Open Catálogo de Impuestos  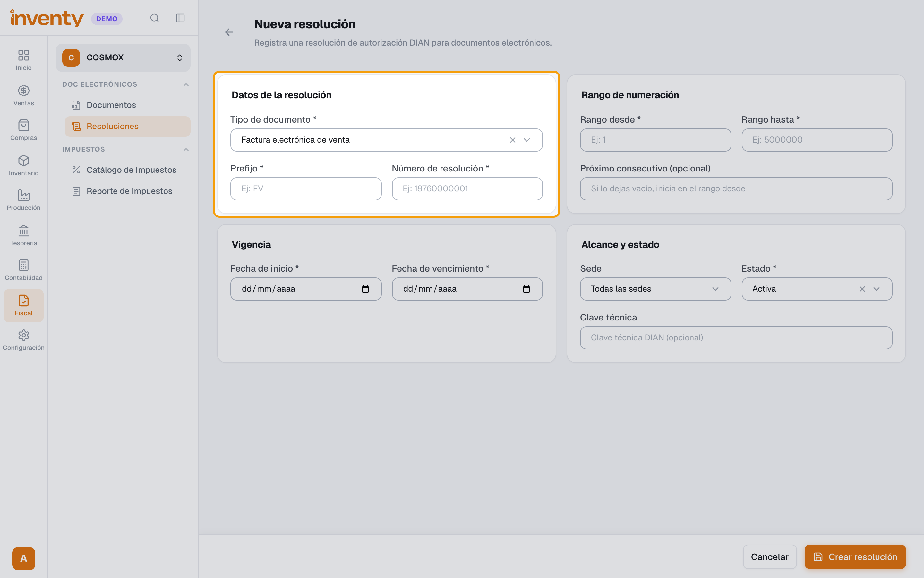(x=127, y=170)
